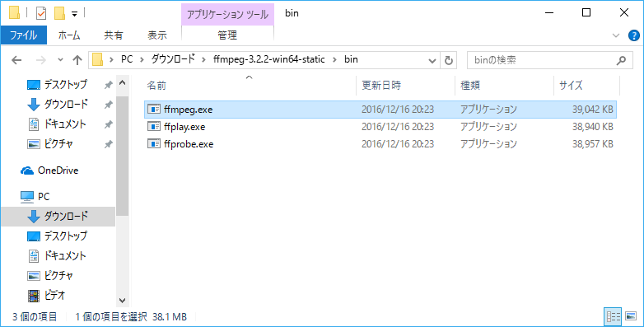Screen dimensions: 644x327
Task: Refresh the bin folder view
Action: click(x=449, y=61)
